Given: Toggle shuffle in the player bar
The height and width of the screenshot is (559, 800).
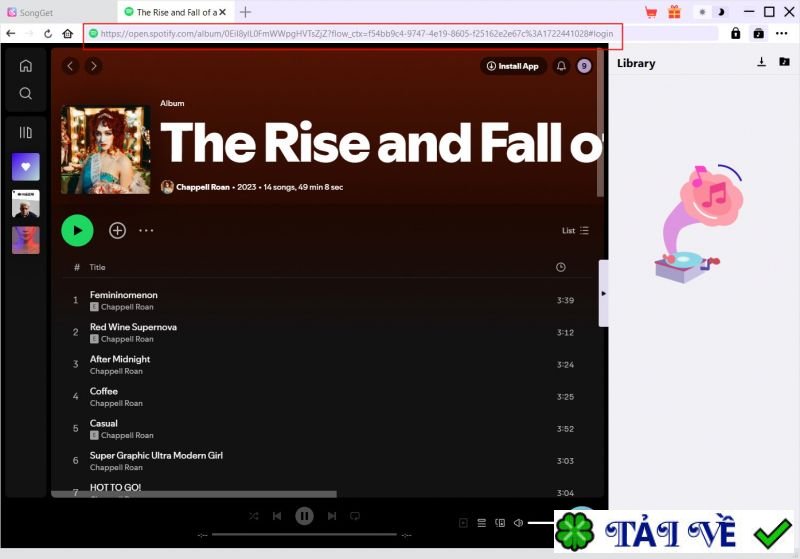Looking at the screenshot, I should (254, 516).
